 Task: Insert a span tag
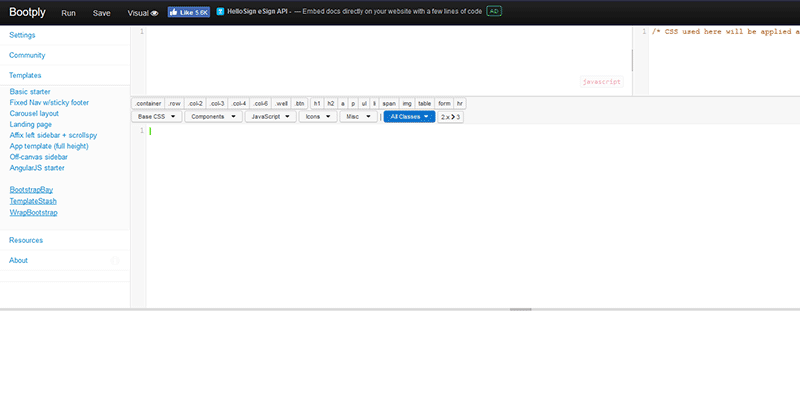[x=389, y=104]
